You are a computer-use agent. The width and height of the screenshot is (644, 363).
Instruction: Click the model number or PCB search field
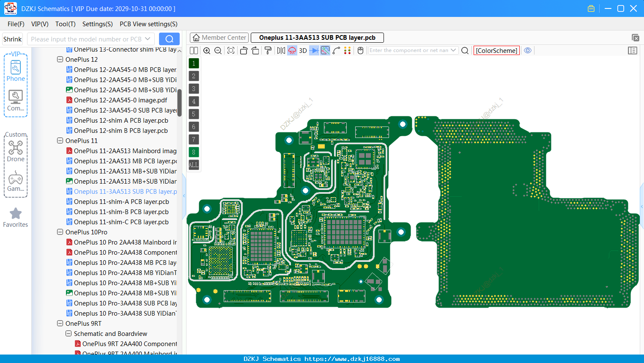click(x=86, y=39)
